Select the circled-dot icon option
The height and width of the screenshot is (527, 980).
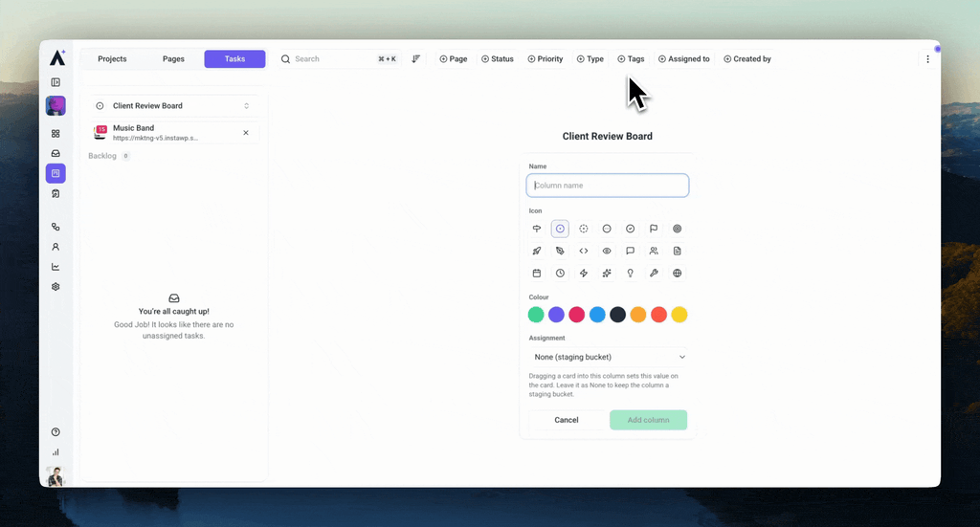point(560,229)
